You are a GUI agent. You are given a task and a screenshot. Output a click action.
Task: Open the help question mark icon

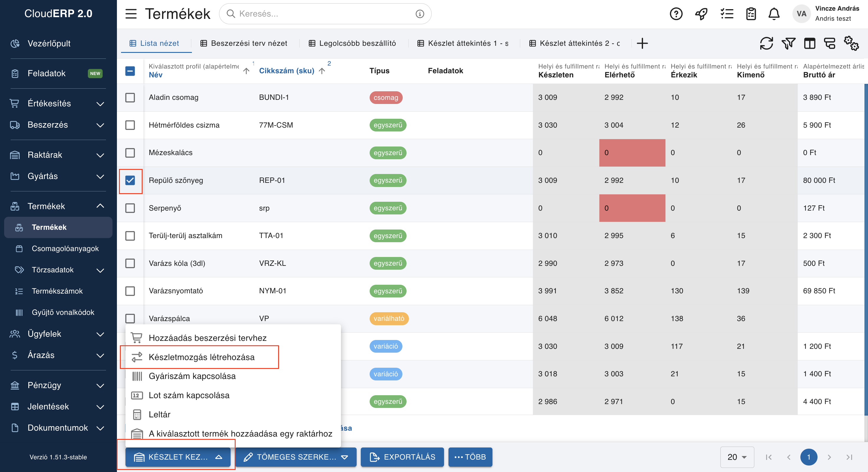click(x=676, y=14)
